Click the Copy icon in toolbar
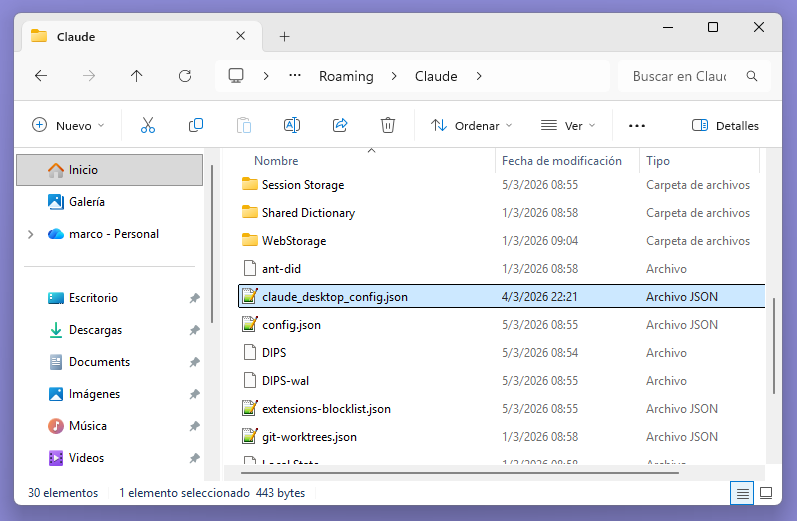 click(x=196, y=125)
